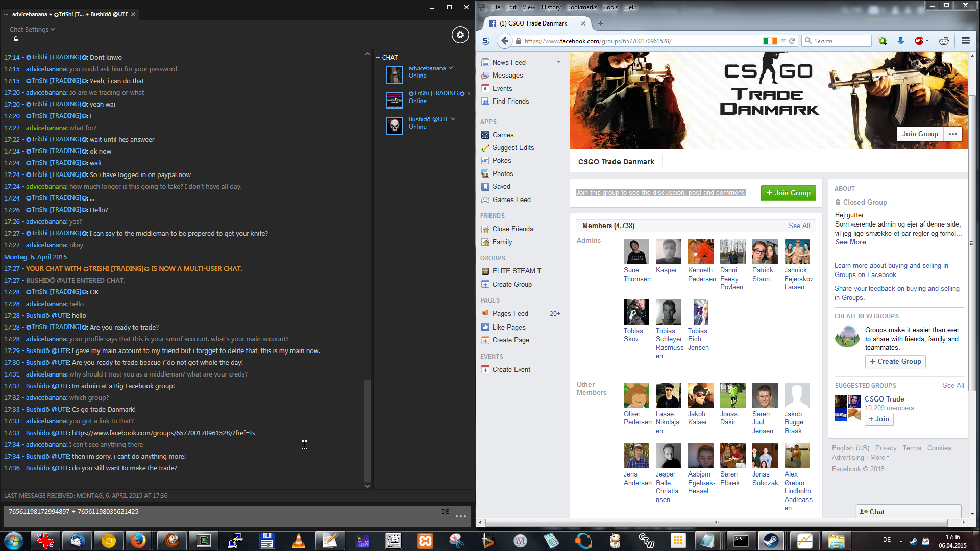Screen dimensions: 980x551
Task: Launch VLC cone icon in taskbar
Action: coord(298,540)
